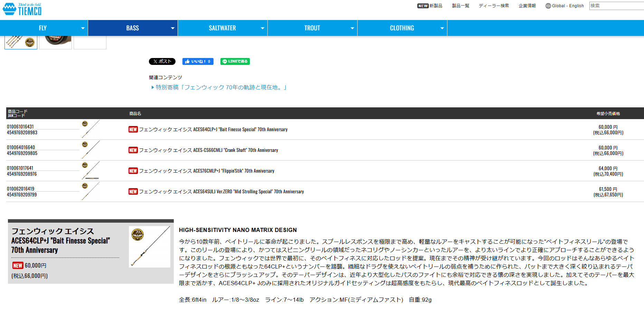Open the 製品一覧 product list link
644x310 pixels.
pyautogui.click(x=461, y=6)
